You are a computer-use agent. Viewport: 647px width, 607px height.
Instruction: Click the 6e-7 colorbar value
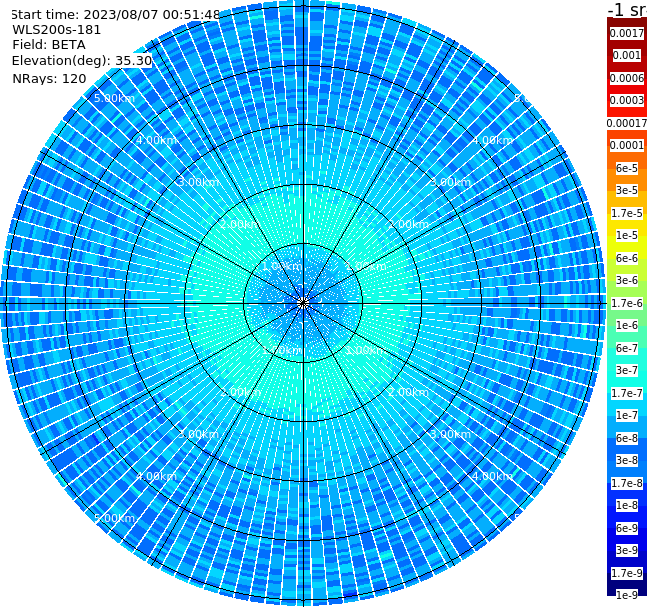pos(627,348)
